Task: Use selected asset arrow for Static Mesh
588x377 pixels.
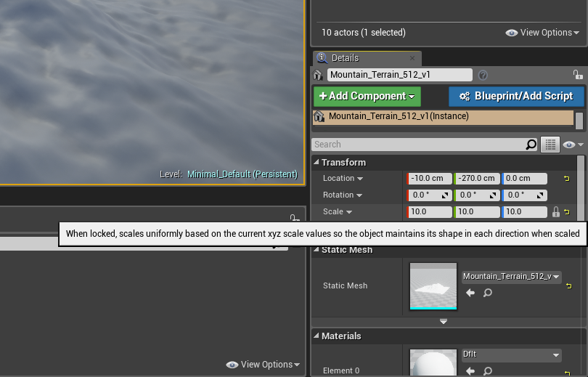Action: pos(470,293)
